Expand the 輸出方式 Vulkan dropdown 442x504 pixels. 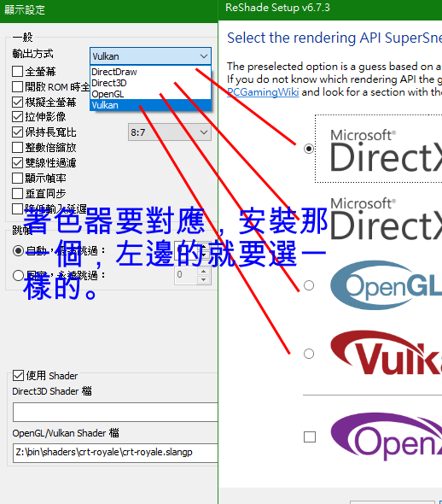point(150,56)
